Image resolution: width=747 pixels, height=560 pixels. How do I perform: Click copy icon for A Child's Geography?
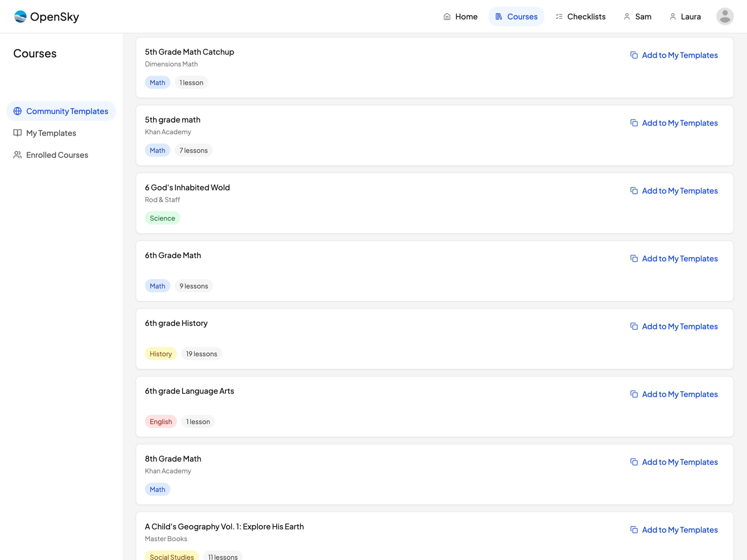[634, 530]
